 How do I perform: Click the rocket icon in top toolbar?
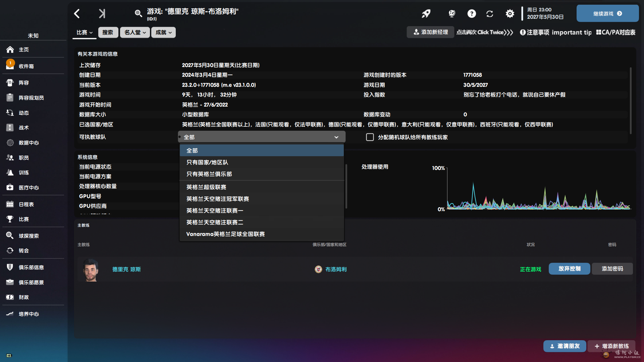tap(426, 14)
